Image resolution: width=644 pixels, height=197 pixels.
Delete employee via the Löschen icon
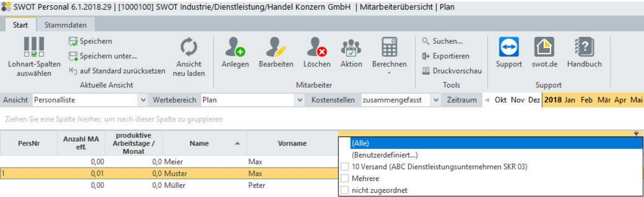tap(317, 48)
